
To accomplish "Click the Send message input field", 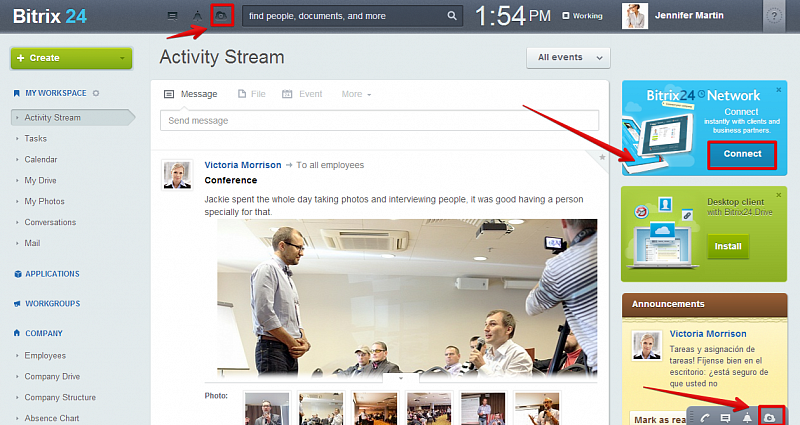I will (379, 120).
